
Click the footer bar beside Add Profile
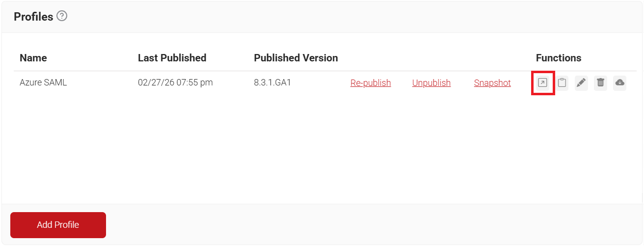coord(373,224)
